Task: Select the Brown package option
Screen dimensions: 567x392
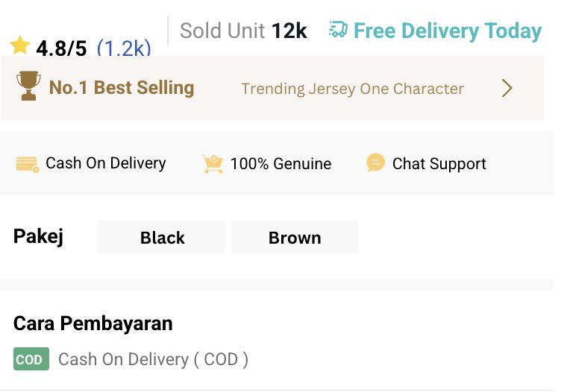Action: pyautogui.click(x=295, y=238)
